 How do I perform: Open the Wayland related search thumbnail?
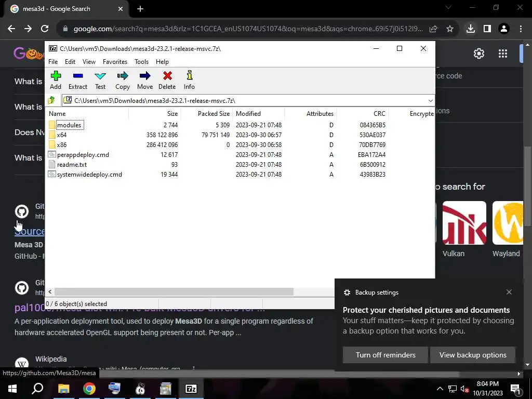tap(508, 223)
